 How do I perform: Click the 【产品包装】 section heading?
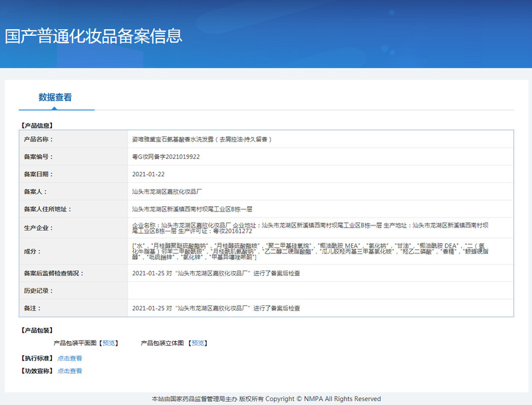click(37, 331)
